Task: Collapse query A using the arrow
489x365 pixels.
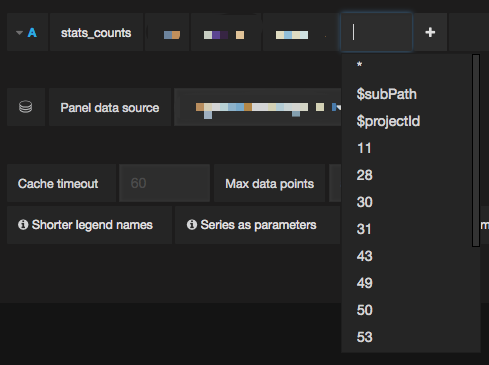Action: 19,33
